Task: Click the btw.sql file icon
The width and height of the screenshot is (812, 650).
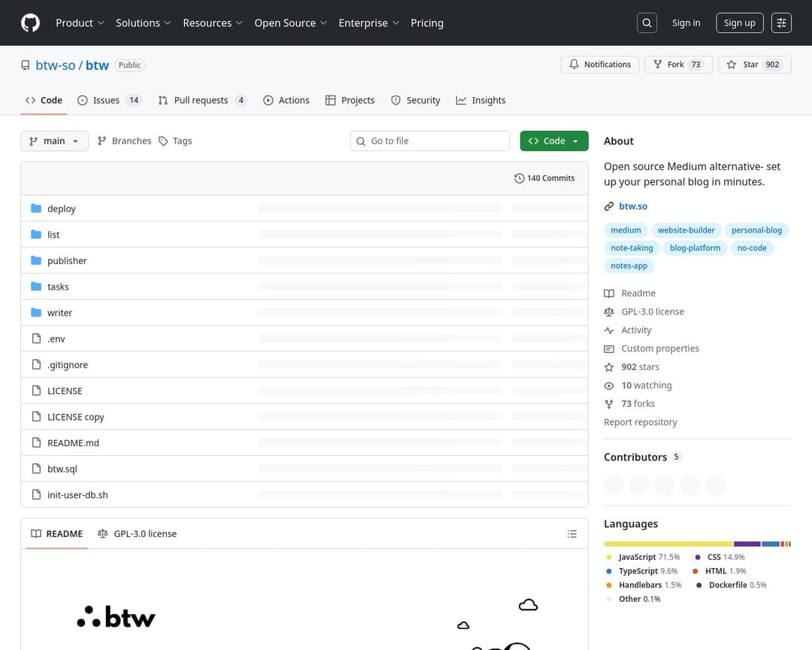Action: (36, 469)
